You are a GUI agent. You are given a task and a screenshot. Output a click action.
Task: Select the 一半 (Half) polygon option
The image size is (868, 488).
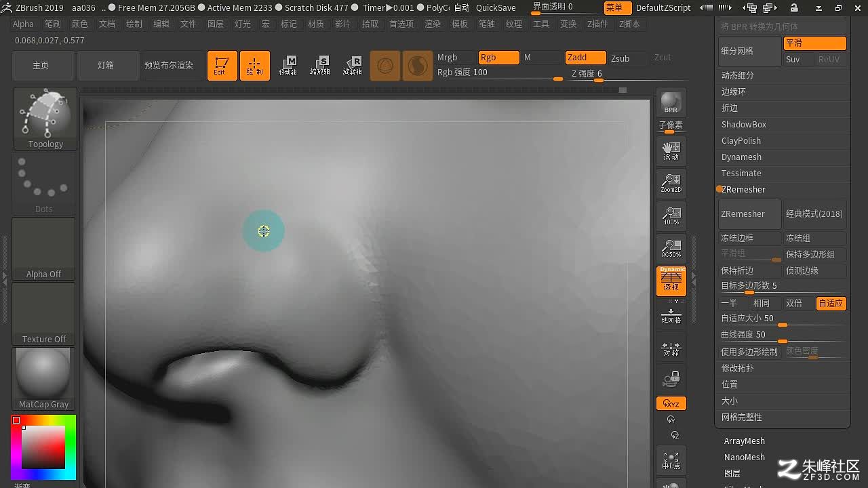[x=734, y=303]
